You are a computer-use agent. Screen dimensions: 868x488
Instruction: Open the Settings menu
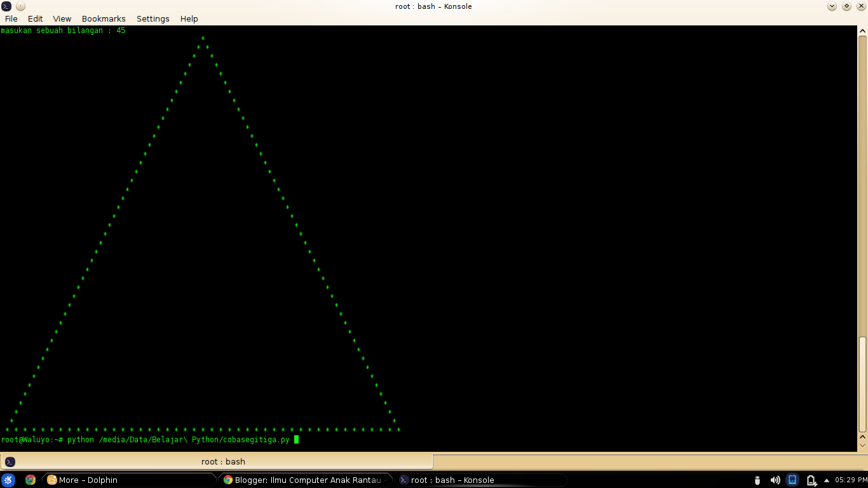point(153,18)
